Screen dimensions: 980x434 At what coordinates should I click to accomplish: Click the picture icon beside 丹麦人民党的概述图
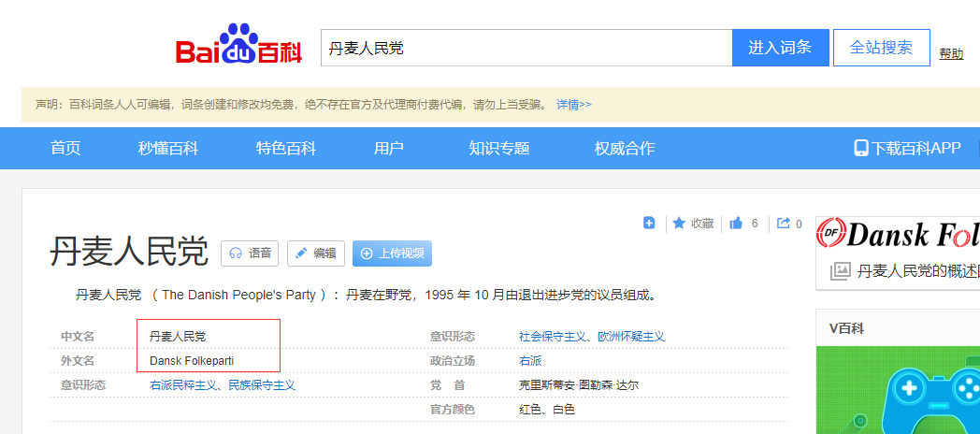point(840,270)
